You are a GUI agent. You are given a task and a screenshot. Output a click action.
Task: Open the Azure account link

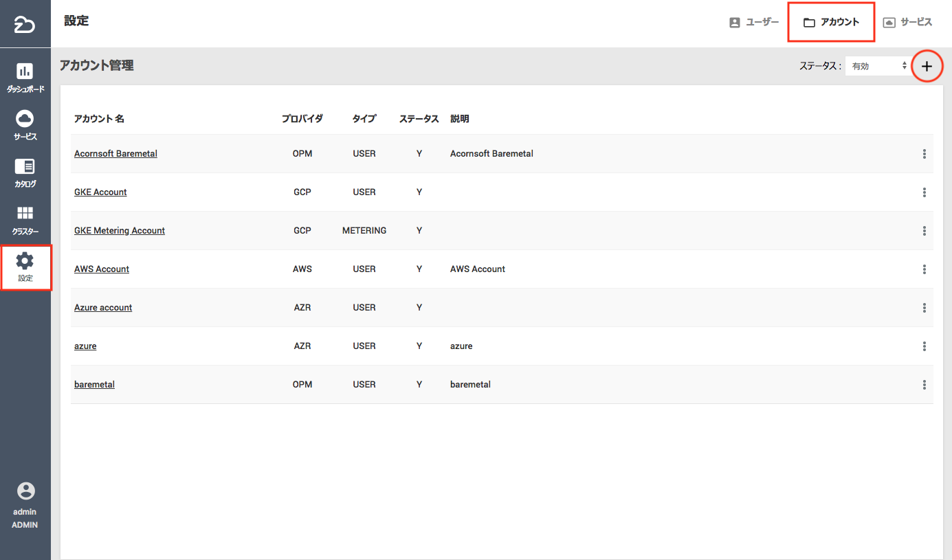coord(103,308)
